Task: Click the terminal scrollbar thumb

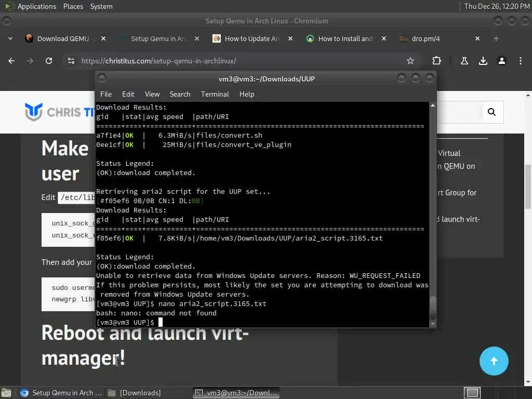Action: 433,308
